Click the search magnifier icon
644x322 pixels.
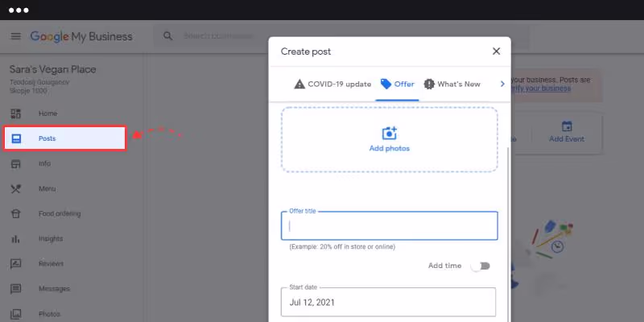pyautogui.click(x=167, y=36)
